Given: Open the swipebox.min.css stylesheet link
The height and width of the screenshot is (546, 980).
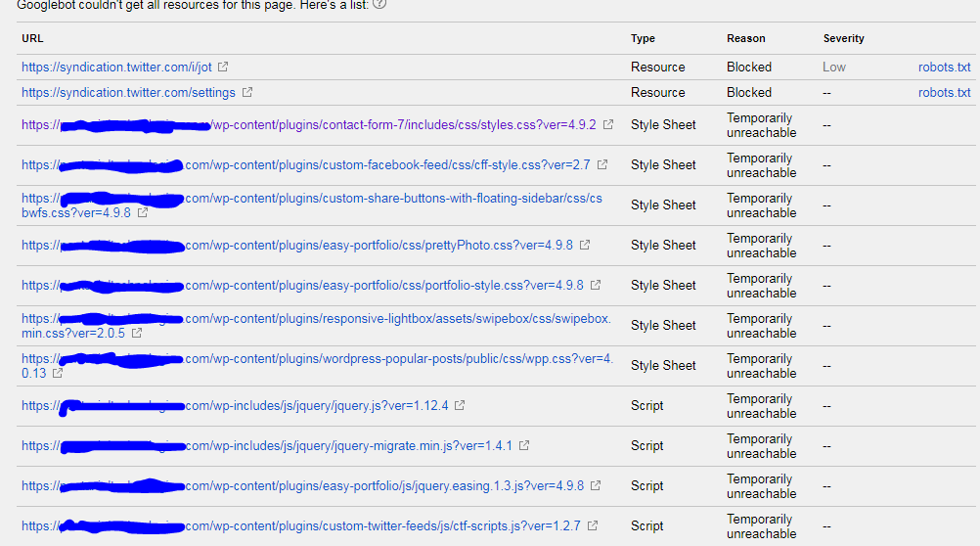Looking at the screenshot, I should pos(391,319).
